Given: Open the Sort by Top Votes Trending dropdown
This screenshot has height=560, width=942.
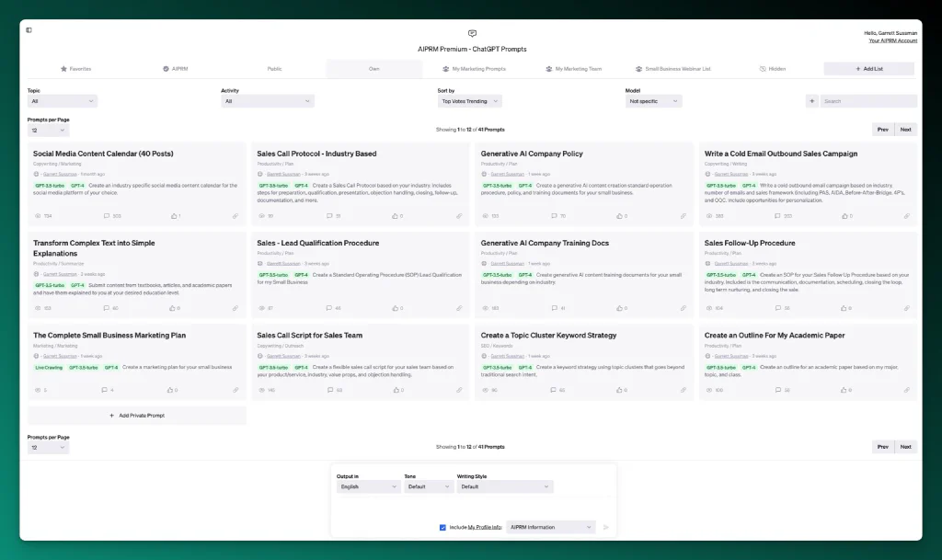Looking at the screenshot, I should coord(469,101).
